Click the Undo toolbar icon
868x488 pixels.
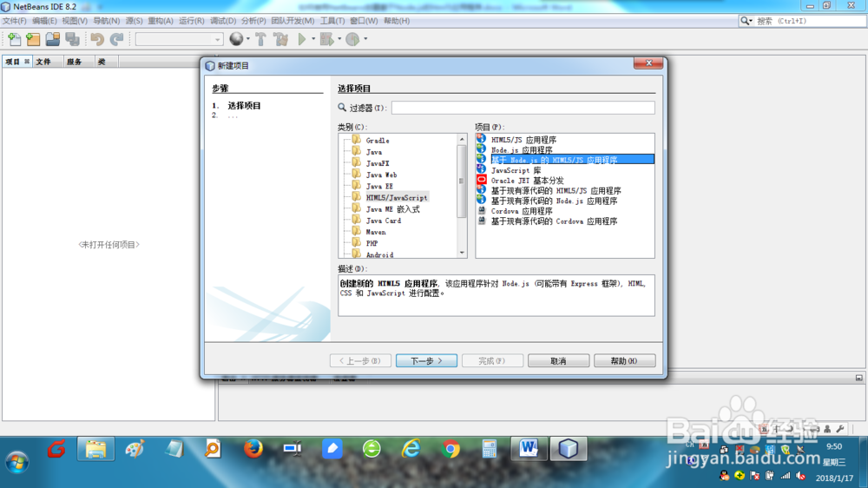click(x=97, y=39)
